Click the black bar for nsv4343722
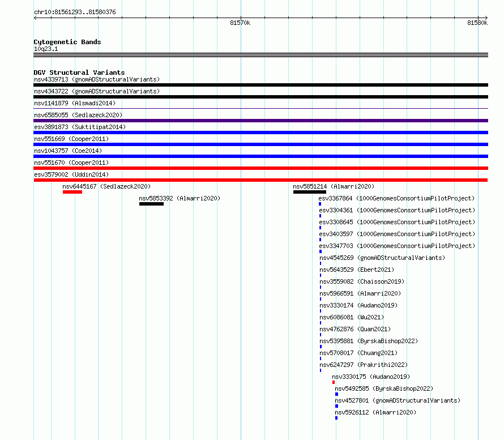Image resolution: width=504 pixels, height=440 pixels. (260, 97)
